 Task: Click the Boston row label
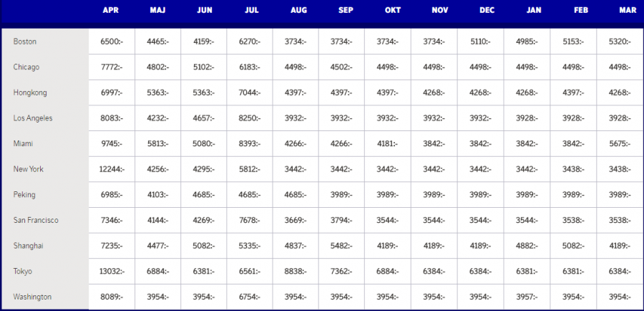point(25,42)
